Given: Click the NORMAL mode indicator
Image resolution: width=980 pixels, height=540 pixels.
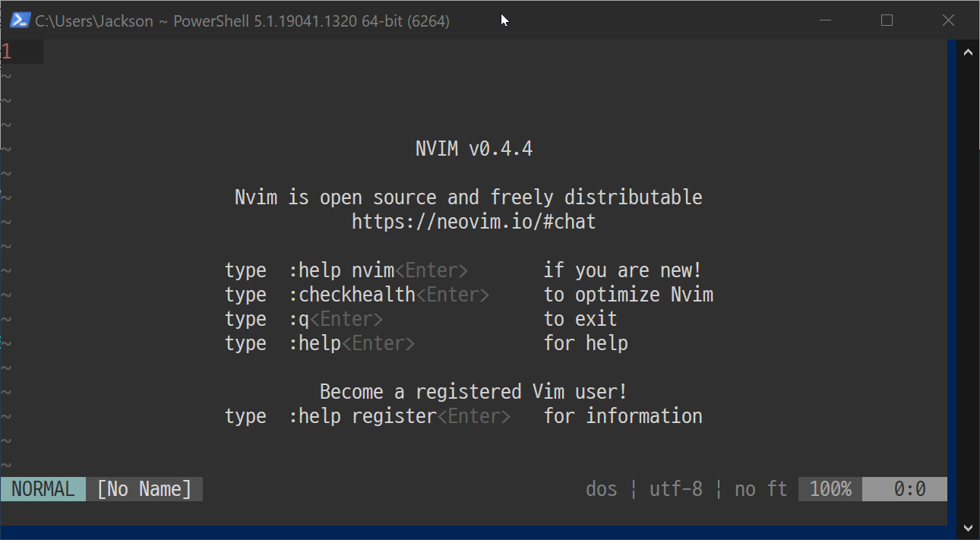Looking at the screenshot, I should [43, 489].
